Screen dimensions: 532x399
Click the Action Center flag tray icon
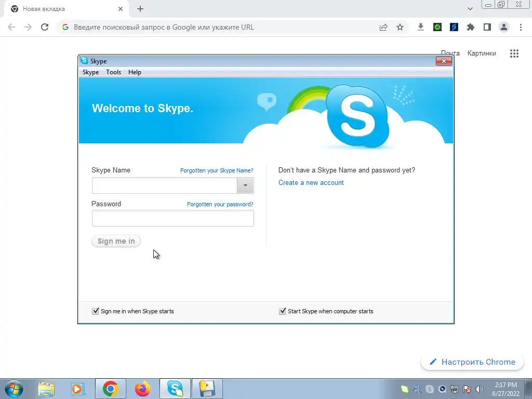[467, 389]
